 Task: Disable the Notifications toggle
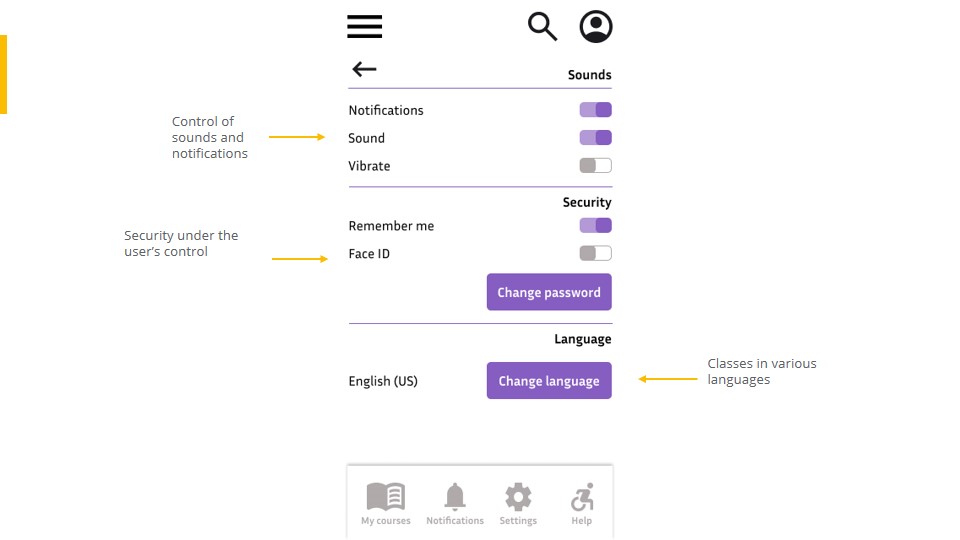595,110
